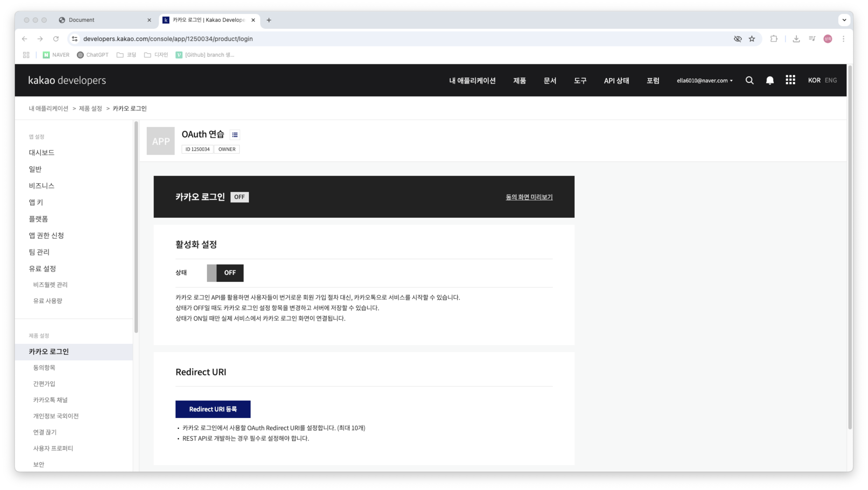Open a new browser tab
Image resolution: width=868 pixels, height=490 pixels.
click(269, 20)
